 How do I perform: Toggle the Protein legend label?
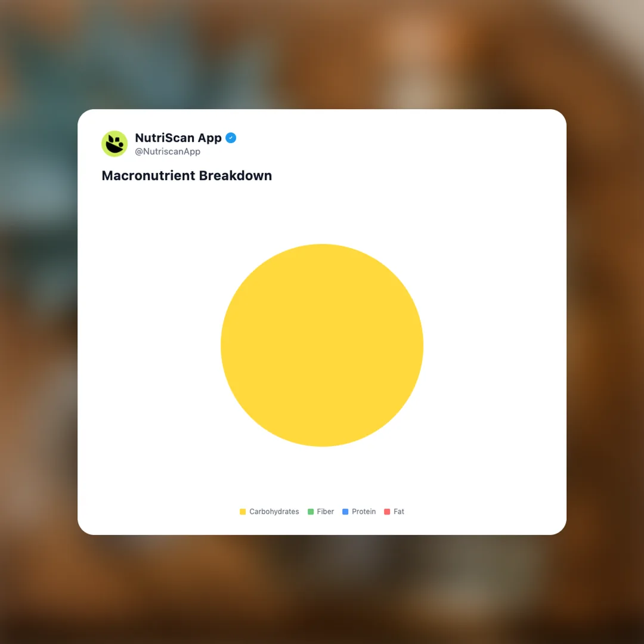pos(364,512)
